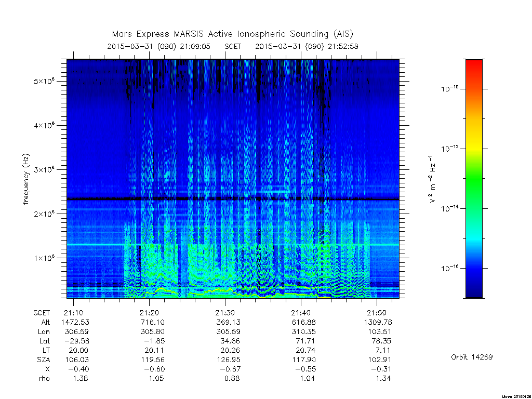532x399 pixels.
Task: Click the 5×10⁶ frequency tick label
Action: click(44, 81)
